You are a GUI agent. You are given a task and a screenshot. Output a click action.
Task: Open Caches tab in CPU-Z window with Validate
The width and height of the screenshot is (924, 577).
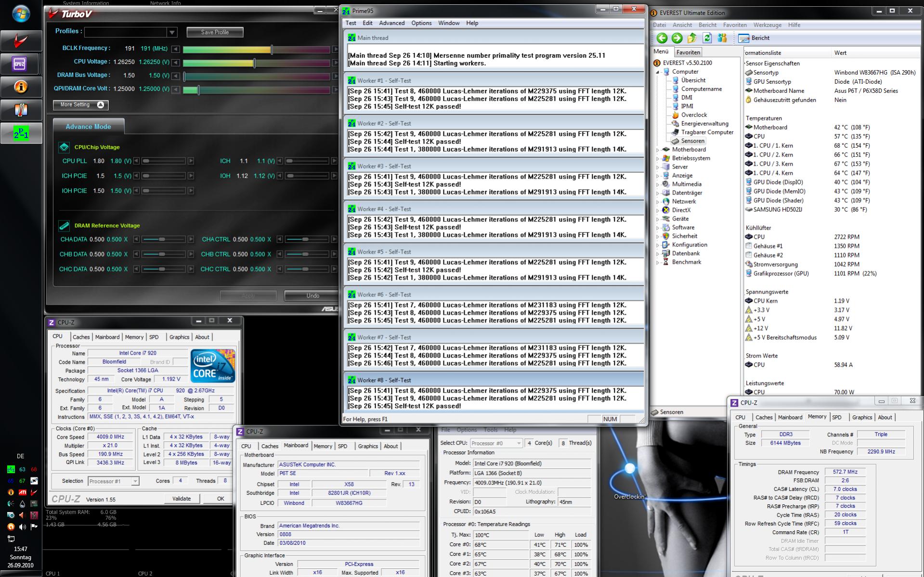tap(81, 337)
